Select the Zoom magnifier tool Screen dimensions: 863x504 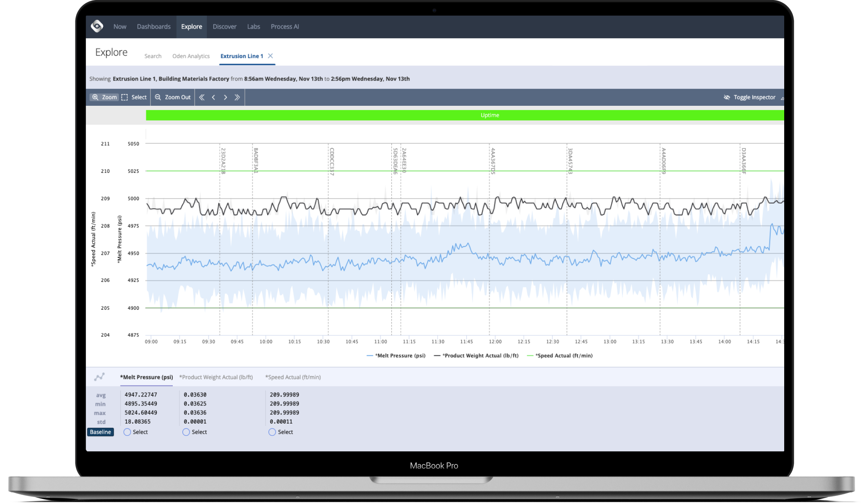coord(104,97)
